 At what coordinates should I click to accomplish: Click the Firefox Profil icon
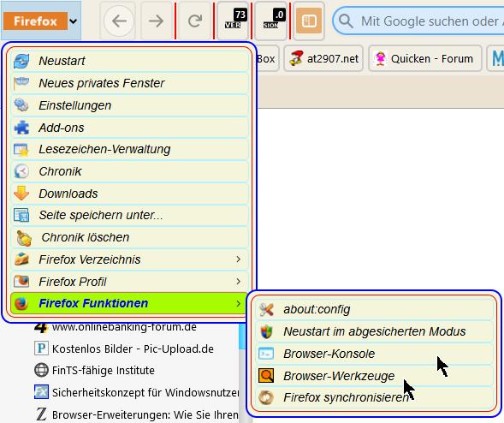pos(21,281)
